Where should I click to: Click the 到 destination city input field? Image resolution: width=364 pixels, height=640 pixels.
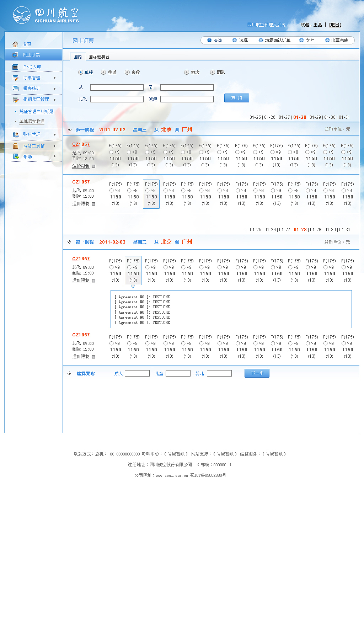(x=187, y=87)
